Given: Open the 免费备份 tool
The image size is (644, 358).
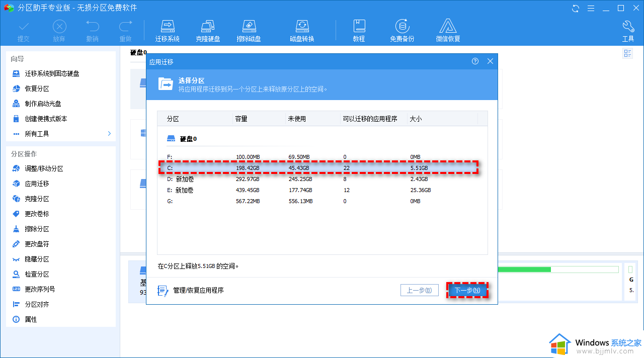Looking at the screenshot, I should coord(402,30).
